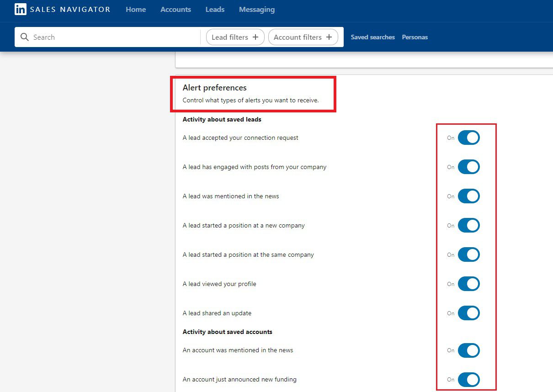Disable lead viewed your profile alert
This screenshot has width=553, height=392.
pyautogui.click(x=468, y=284)
